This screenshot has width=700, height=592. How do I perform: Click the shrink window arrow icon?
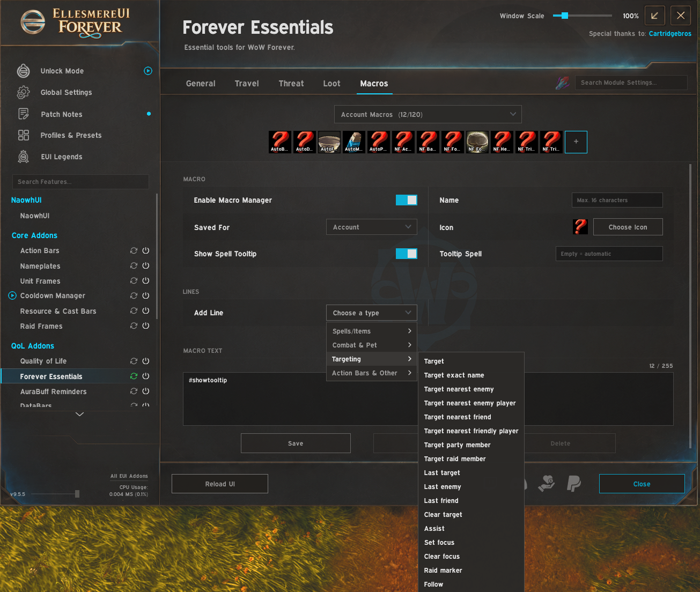click(654, 16)
